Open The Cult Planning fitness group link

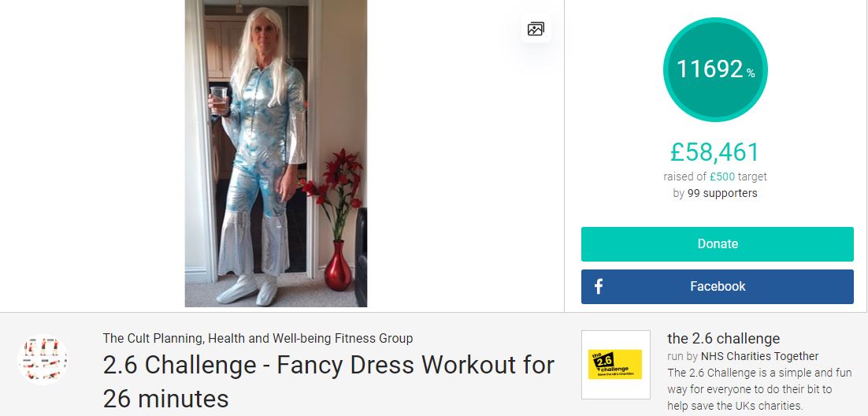pyautogui.click(x=258, y=338)
